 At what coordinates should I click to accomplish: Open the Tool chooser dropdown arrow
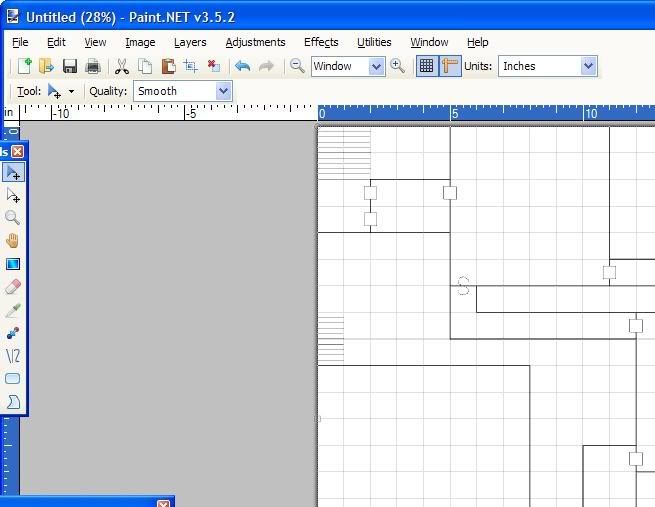coord(71,91)
